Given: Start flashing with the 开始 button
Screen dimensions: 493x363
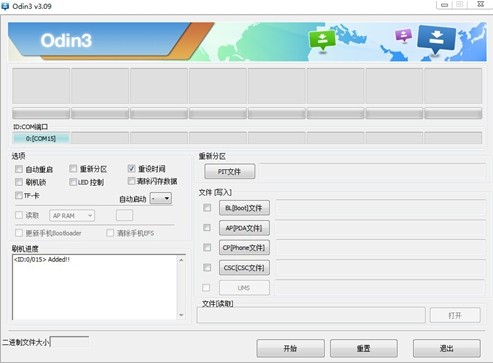Looking at the screenshot, I should (290, 349).
